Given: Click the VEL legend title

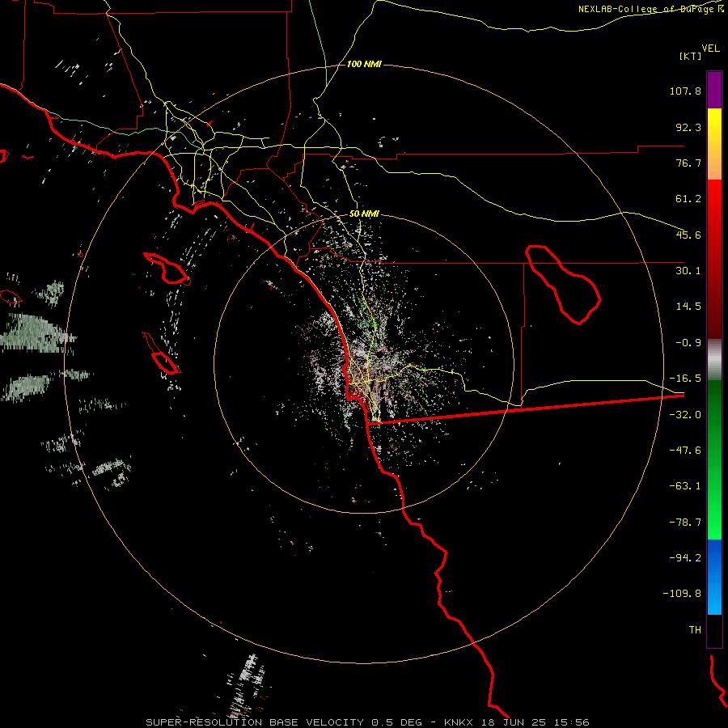Looking at the screenshot, I should point(710,49).
